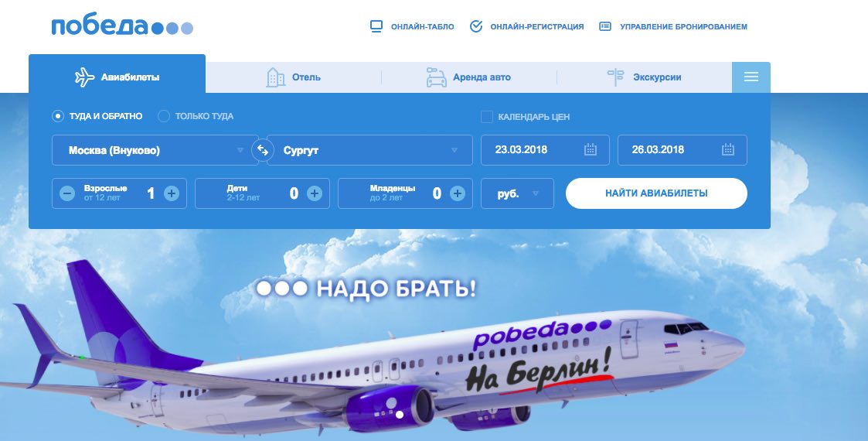Click the 23.03.2018 departure date field
This screenshot has height=441, width=868.
pyautogui.click(x=545, y=149)
